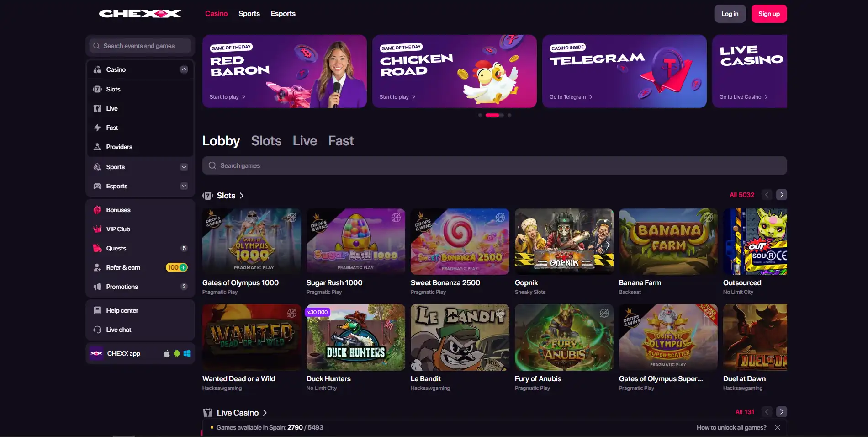Expand the Sports sidebar section
The image size is (868, 437).
pyautogui.click(x=184, y=167)
